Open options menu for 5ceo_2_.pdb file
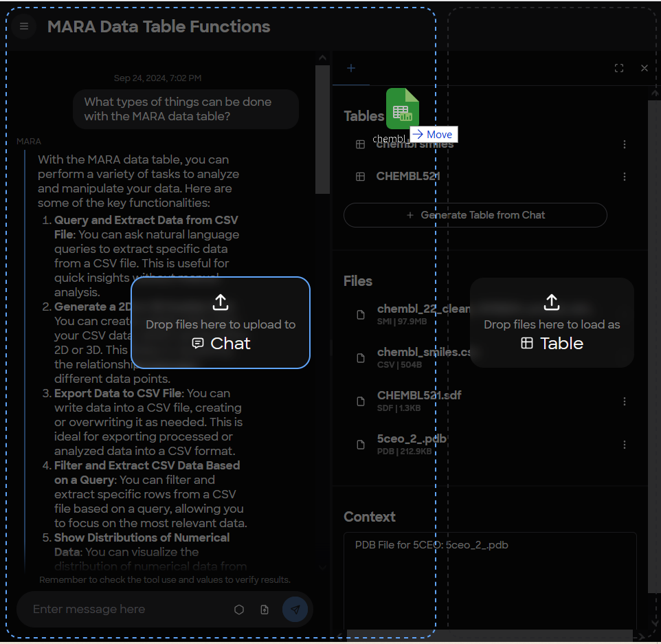 click(624, 445)
